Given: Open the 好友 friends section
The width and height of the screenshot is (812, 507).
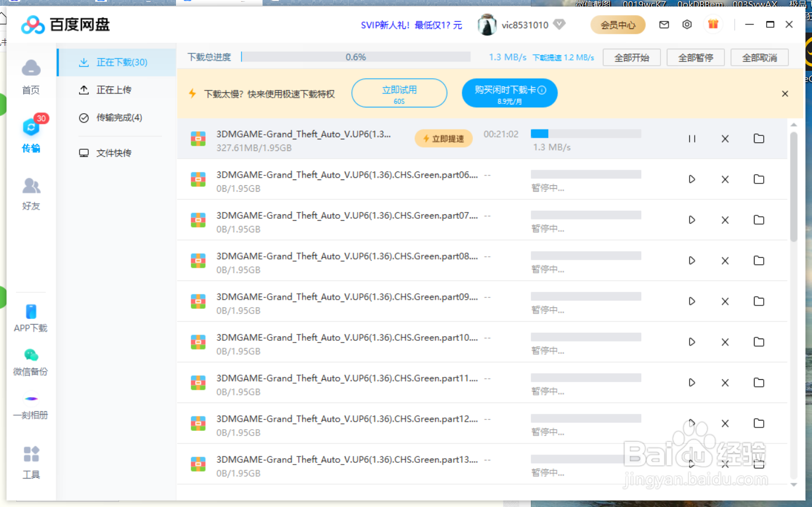Looking at the screenshot, I should pos(31,194).
